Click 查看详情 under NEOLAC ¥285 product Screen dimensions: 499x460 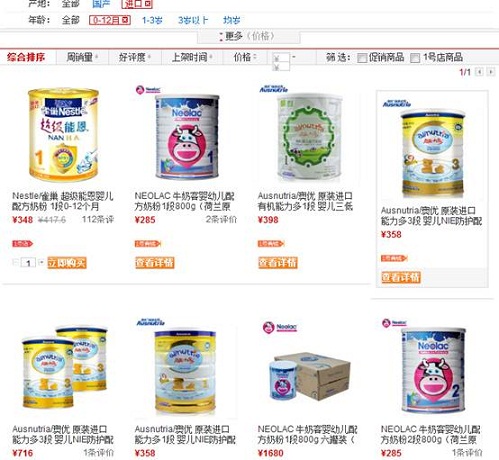(x=154, y=263)
